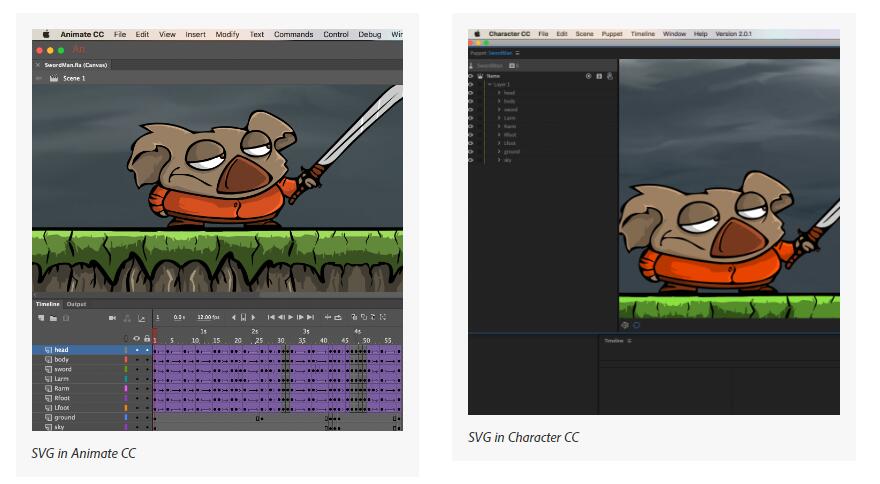The width and height of the screenshot is (880, 484).
Task: Open the Scene menu in Character CC
Action: [x=584, y=34]
